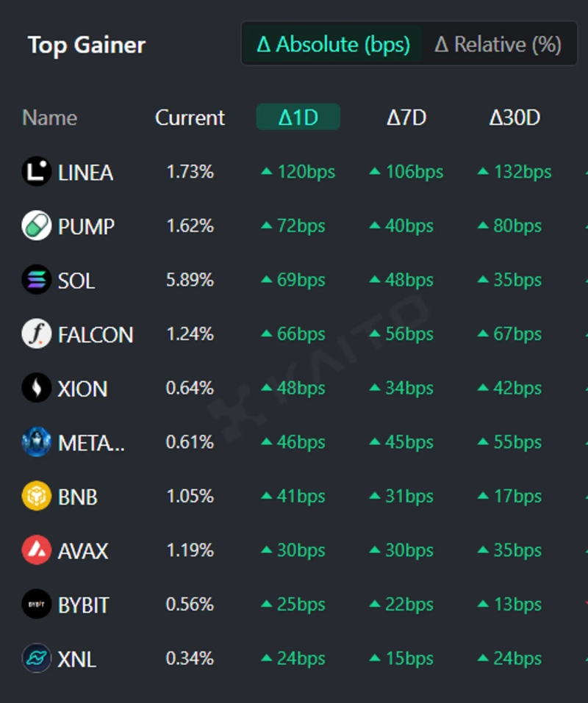Click the FALCON token logo icon

pos(36,334)
